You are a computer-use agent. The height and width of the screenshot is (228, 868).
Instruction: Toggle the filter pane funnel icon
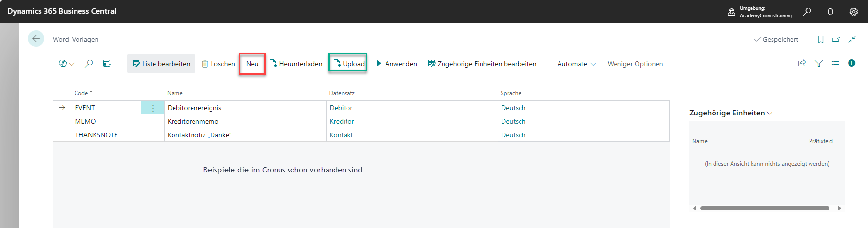point(819,63)
